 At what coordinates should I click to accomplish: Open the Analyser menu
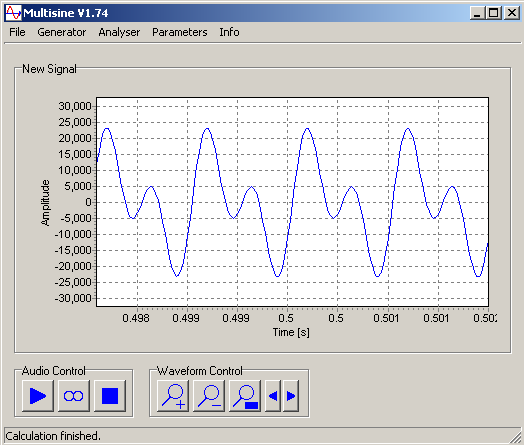(x=119, y=32)
